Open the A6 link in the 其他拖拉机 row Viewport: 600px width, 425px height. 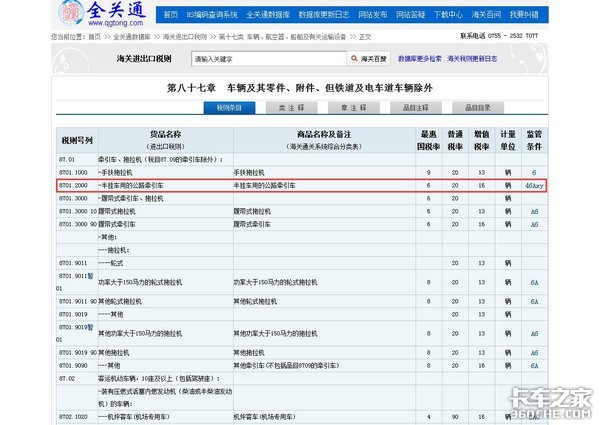tap(535, 353)
